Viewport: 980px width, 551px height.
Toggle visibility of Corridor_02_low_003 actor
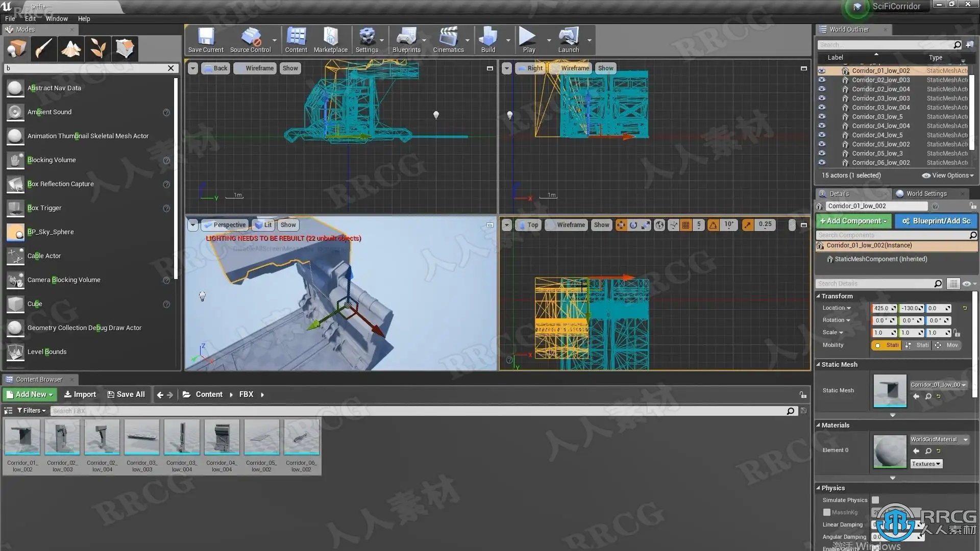click(822, 80)
